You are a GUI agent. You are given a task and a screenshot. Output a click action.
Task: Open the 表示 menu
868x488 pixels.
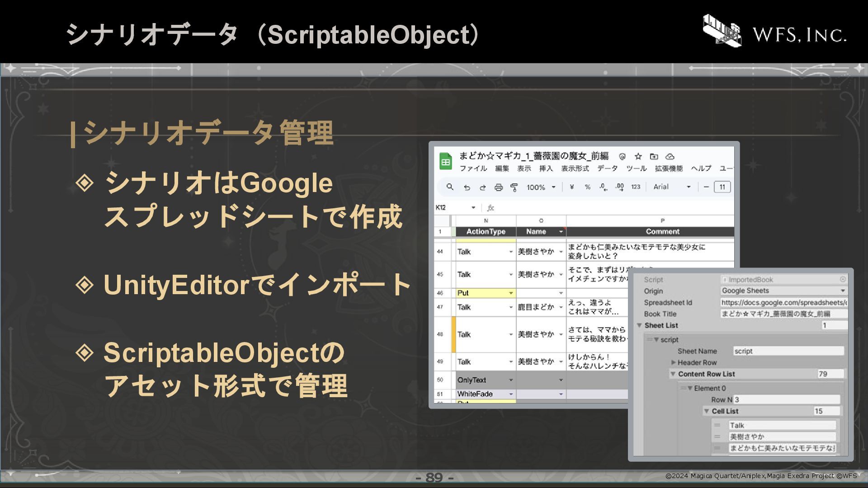pyautogui.click(x=524, y=169)
